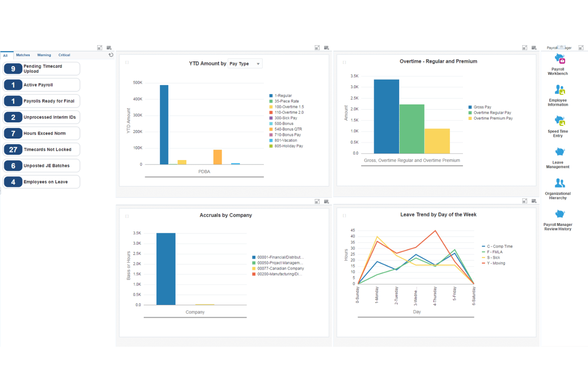This screenshot has height=392, width=588.
Task: Toggle the Overtime Premium Pay legend entry
Action: pos(491,118)
